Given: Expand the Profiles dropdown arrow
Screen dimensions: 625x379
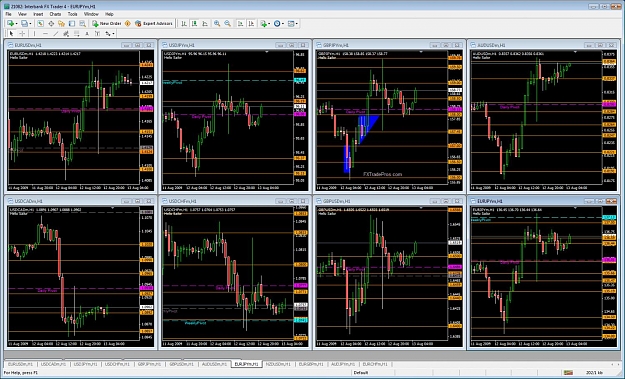Looking at the screenshot, I should (x=30, y=24).
